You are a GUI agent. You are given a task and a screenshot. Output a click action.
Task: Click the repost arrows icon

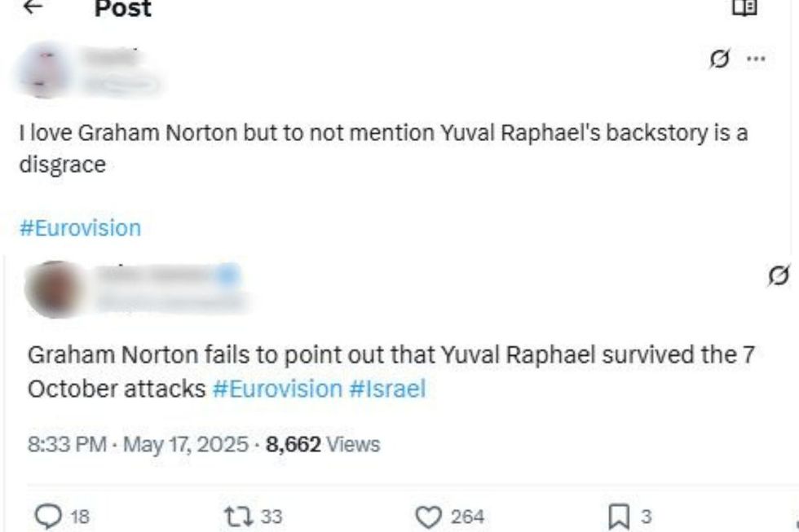(x=237, y=513)
